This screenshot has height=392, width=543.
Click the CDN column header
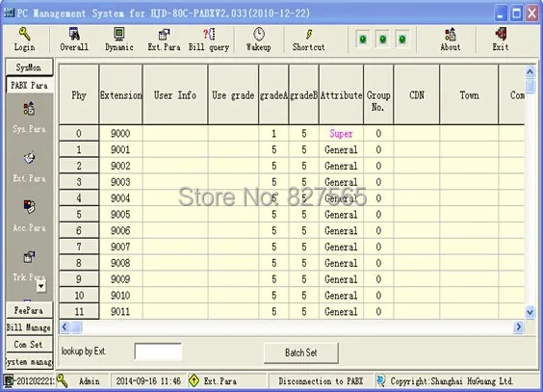[417, 94]
